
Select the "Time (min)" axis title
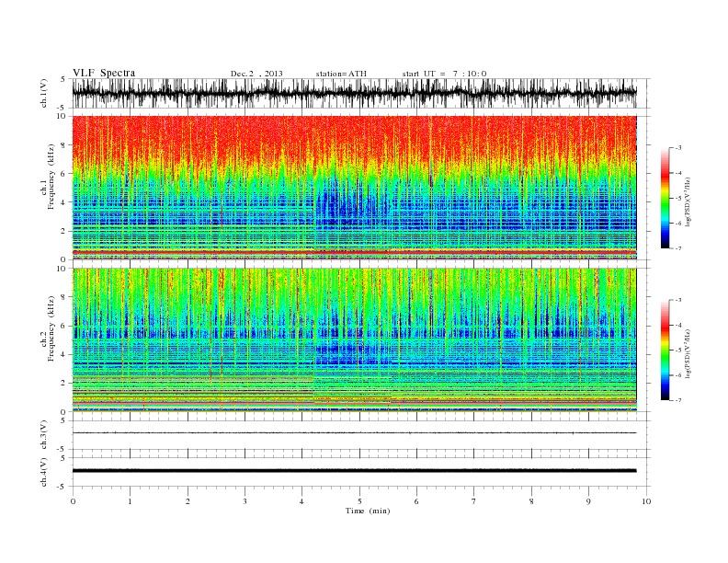[x=368, y=511]
